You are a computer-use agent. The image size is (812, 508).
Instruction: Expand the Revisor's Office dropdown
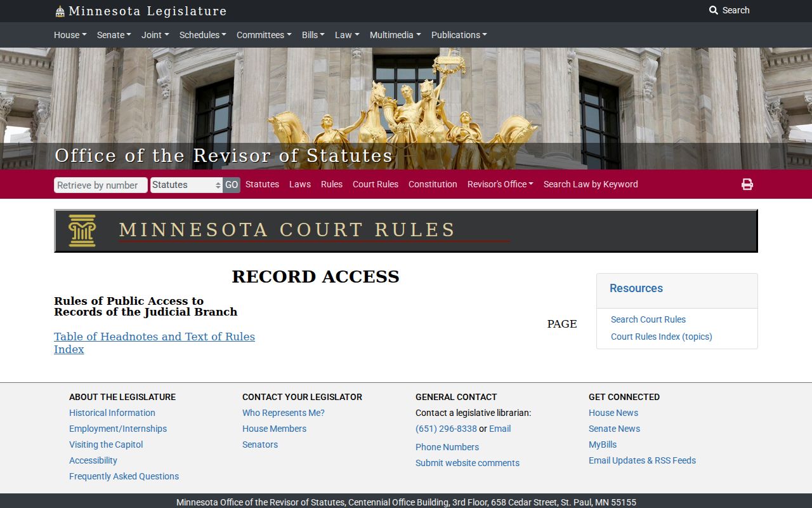pos(500,184)
